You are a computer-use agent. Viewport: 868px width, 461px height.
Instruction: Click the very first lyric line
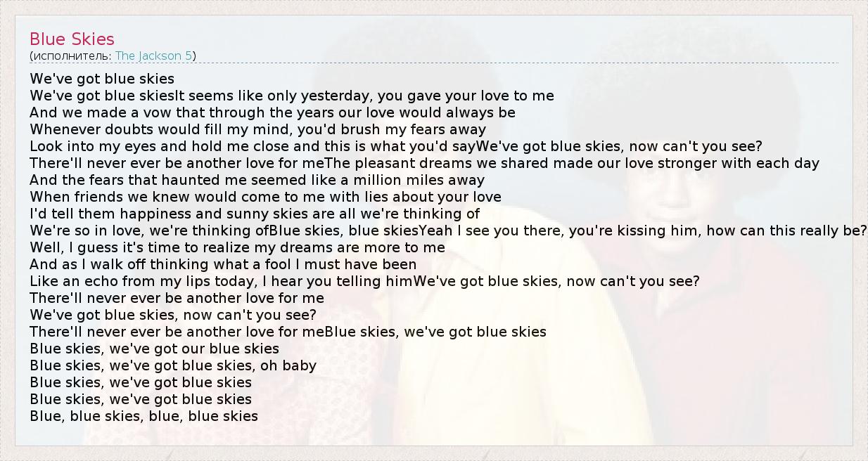[102, 79]
